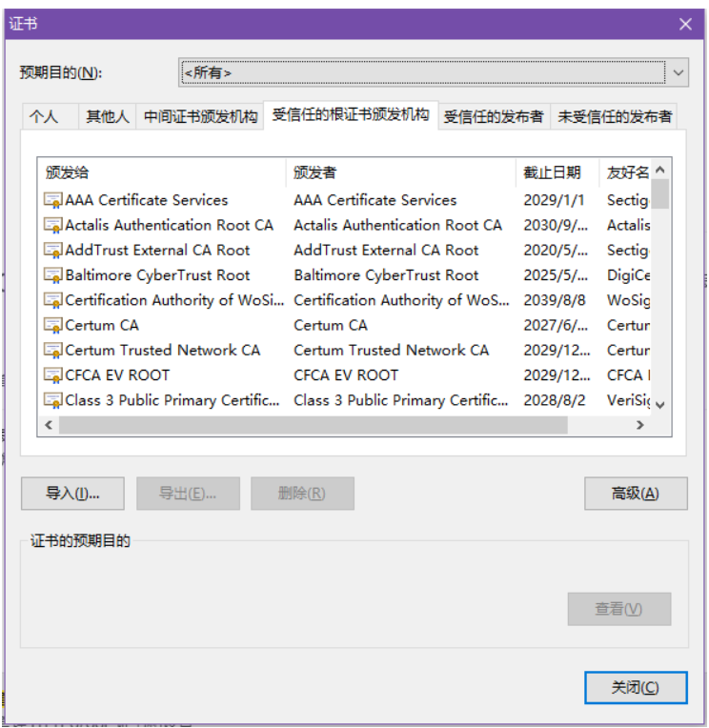Select Baltimore CyberTrust Root in 颁发给 column

tap(158, 275)
